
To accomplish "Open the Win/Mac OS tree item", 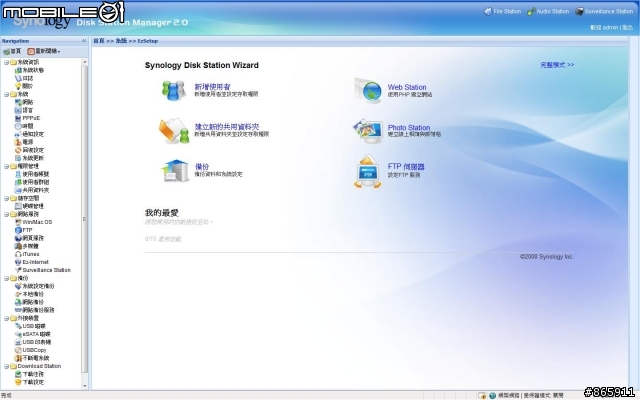I will click(37, 222).
